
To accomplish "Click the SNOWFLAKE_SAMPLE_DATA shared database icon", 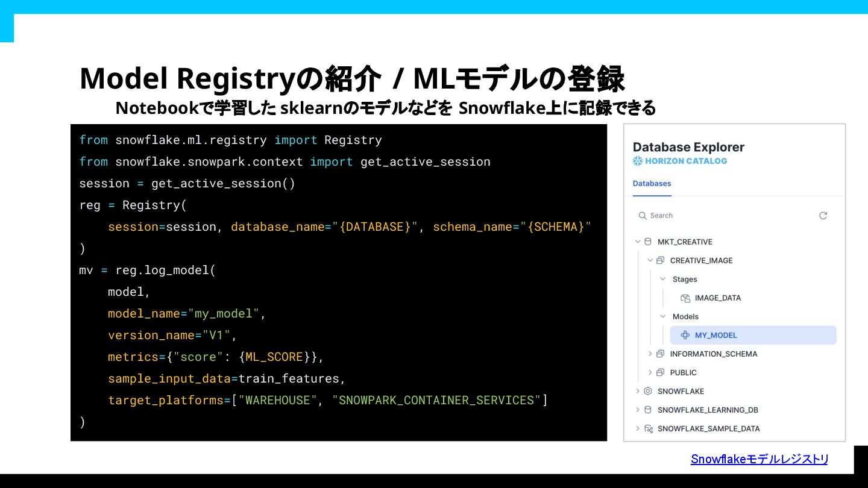I will coord(649,428).
